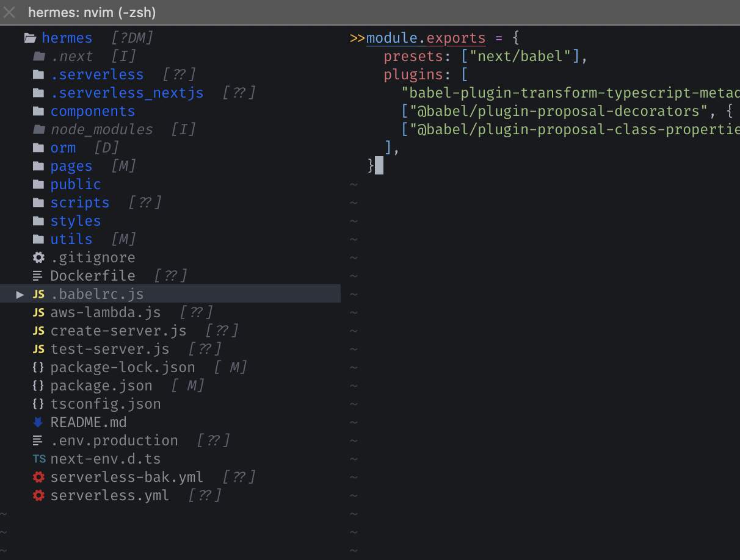This screenshot has width=740, height=560.
Task: Open README.md
Action: pos(89,422)
